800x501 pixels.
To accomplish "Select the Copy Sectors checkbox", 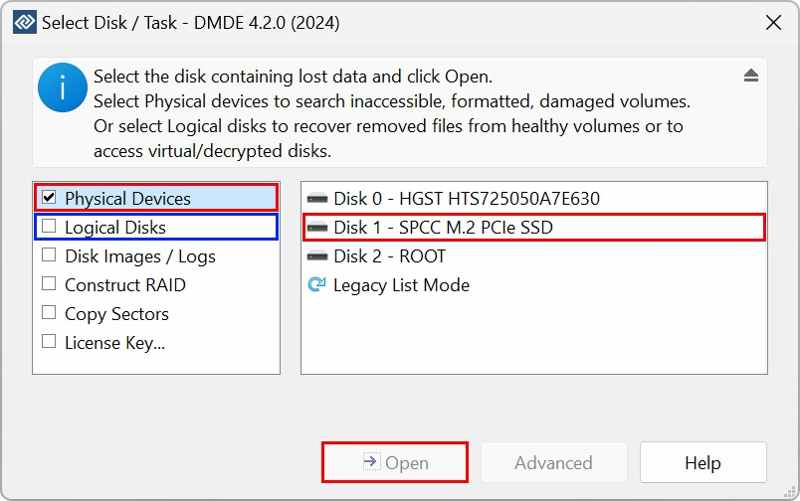I will 49,314.
